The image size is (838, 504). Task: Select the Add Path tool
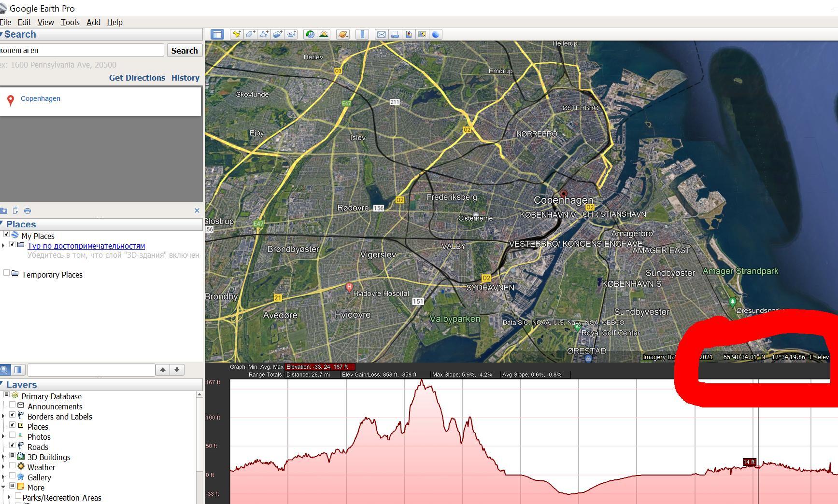click(264, 34)
